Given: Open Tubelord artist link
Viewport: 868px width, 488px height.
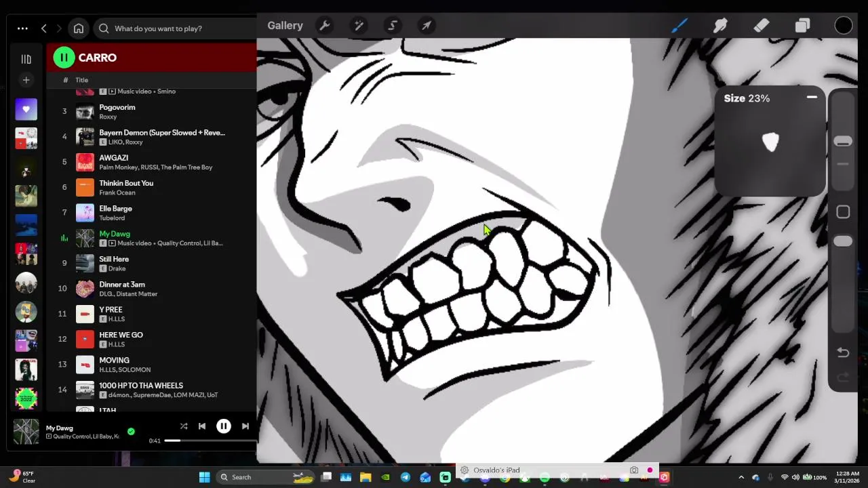Looking at the screenshot, I should tap(112, 218).
